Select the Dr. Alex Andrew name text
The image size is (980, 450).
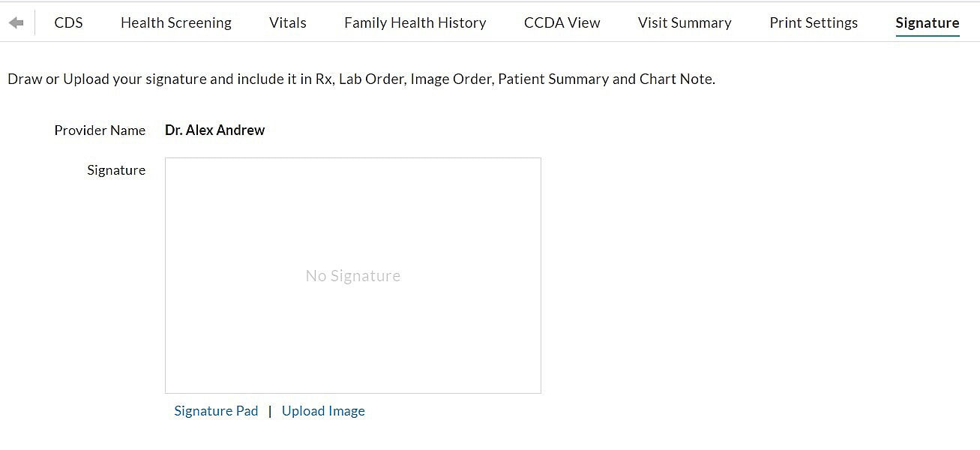pyautogui.click(x=214, y=130)
